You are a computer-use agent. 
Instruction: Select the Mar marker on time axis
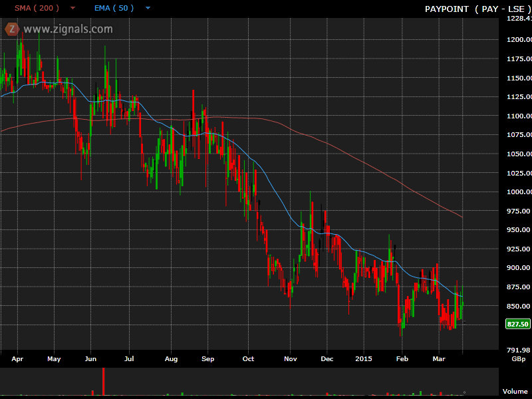(x=439, y=358)
